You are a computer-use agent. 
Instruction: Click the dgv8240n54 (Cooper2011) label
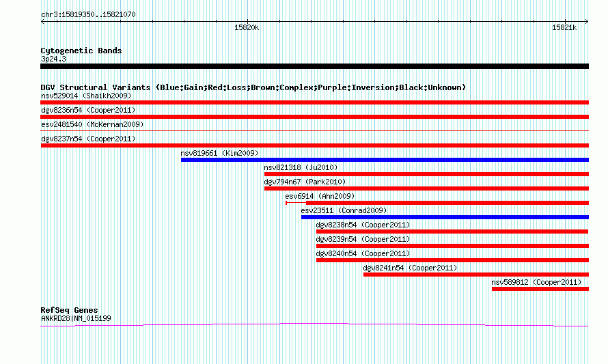[x=363, y=253]
